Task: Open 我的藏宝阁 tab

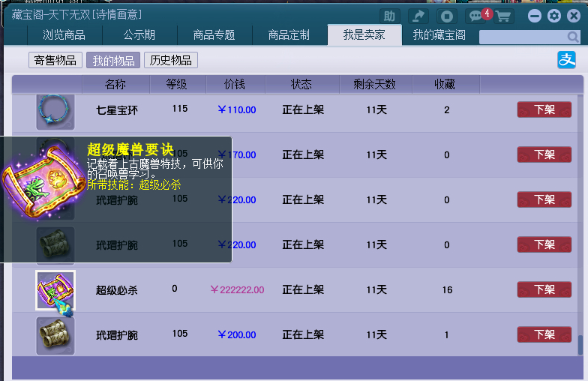Action: coord(439,35)
